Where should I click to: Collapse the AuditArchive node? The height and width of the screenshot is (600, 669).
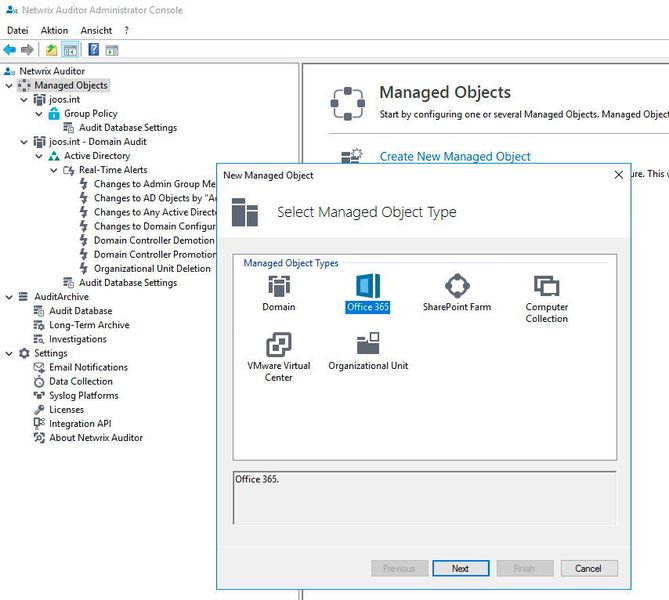(x=9, y=297)
